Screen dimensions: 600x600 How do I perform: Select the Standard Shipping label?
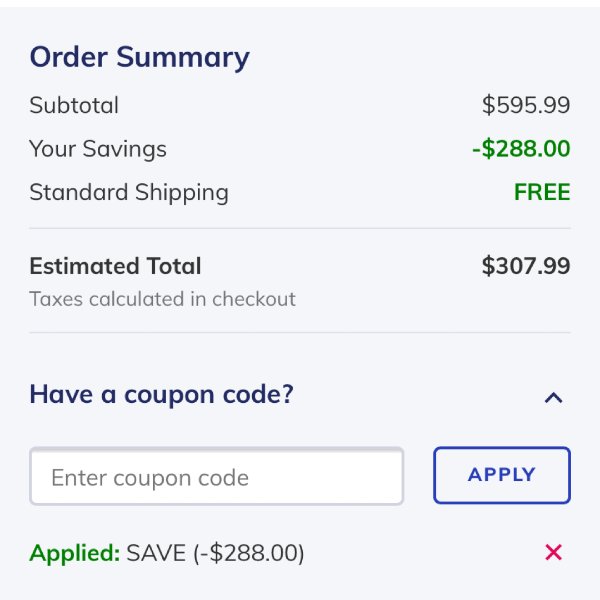129,192
